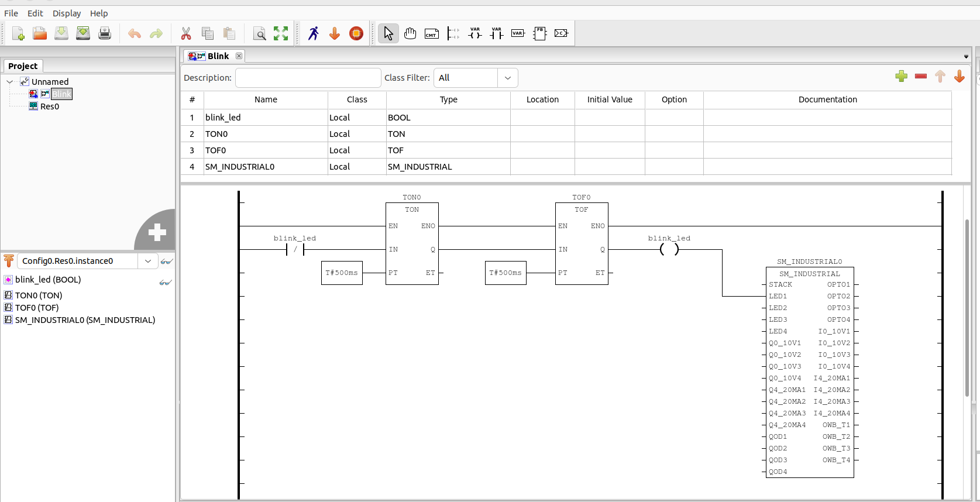The image size is (980, 502).
Task: Click the Name column header
Action: point(266,99)
